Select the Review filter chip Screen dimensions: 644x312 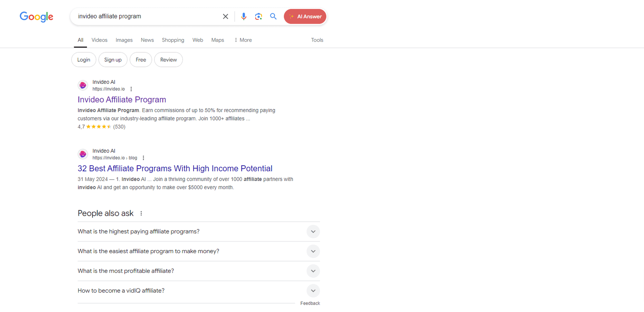pos(169,60)
